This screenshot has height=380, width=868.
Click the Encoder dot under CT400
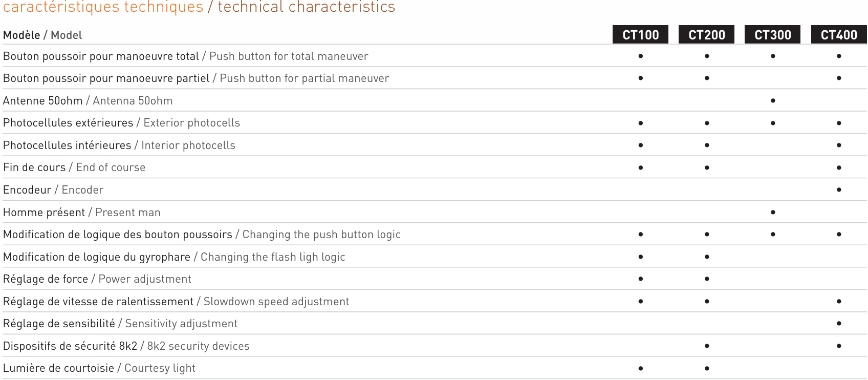[839, 190]
